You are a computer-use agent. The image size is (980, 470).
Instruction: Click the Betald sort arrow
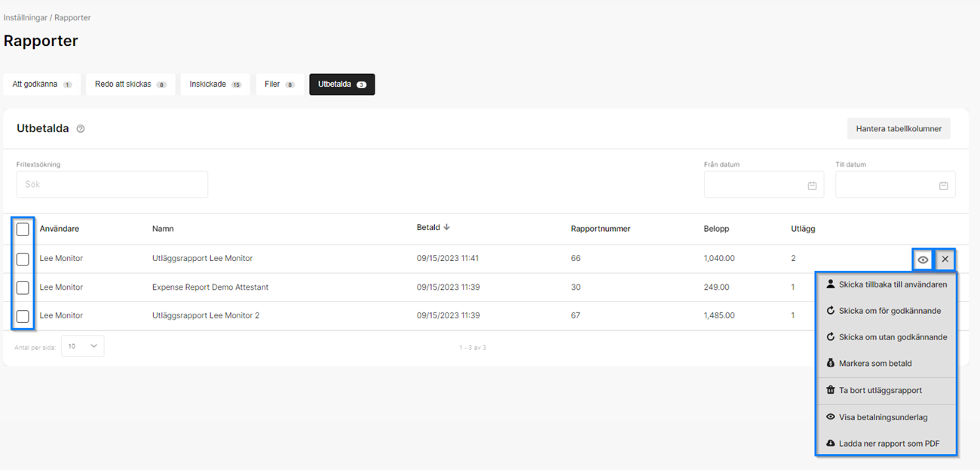[x=446, y=227]
